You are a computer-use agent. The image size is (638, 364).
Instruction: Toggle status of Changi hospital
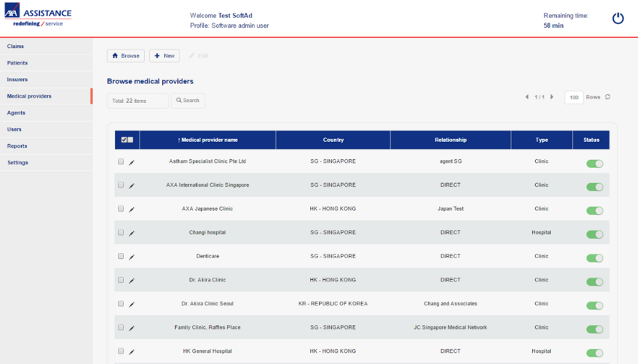[594, 235]
